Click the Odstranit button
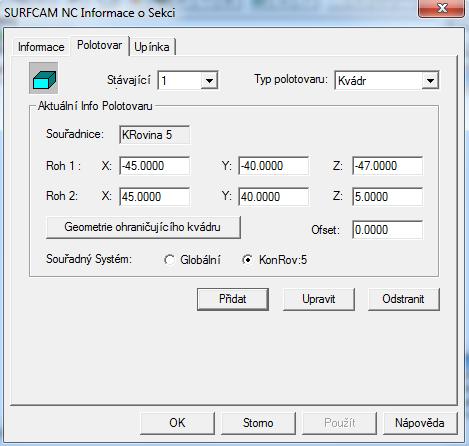The image size is (469, 446). (x=404, y=299)
